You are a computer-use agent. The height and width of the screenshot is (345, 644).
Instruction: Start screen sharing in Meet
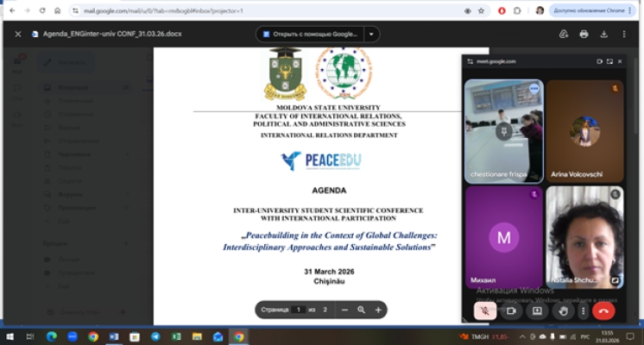click(x=536, y=310)
